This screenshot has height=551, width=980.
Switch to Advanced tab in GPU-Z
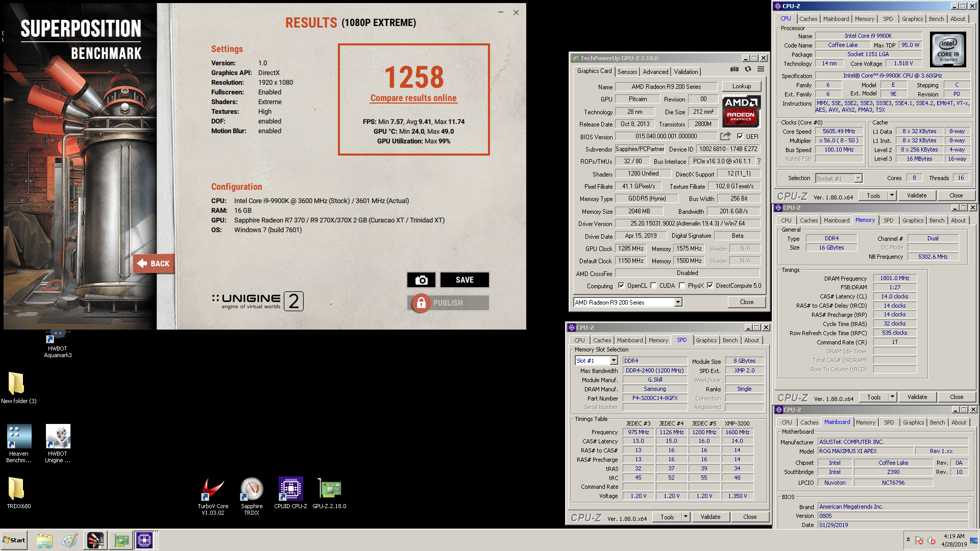pyautogui.click(x=655, y=72)
